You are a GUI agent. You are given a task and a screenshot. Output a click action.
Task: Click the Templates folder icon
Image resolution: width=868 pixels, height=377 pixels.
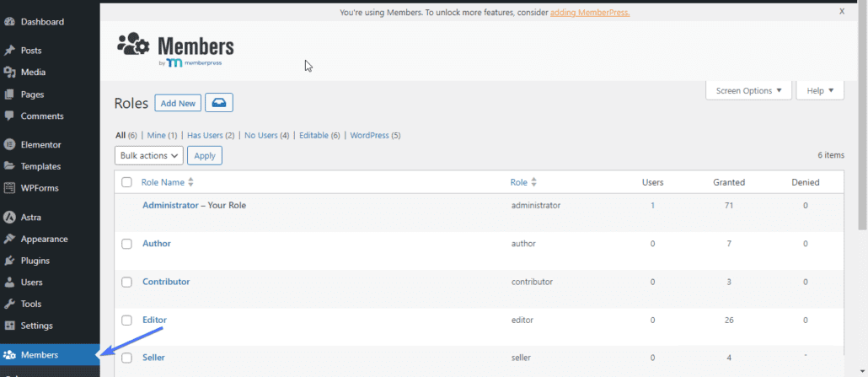tap(9, 166)
